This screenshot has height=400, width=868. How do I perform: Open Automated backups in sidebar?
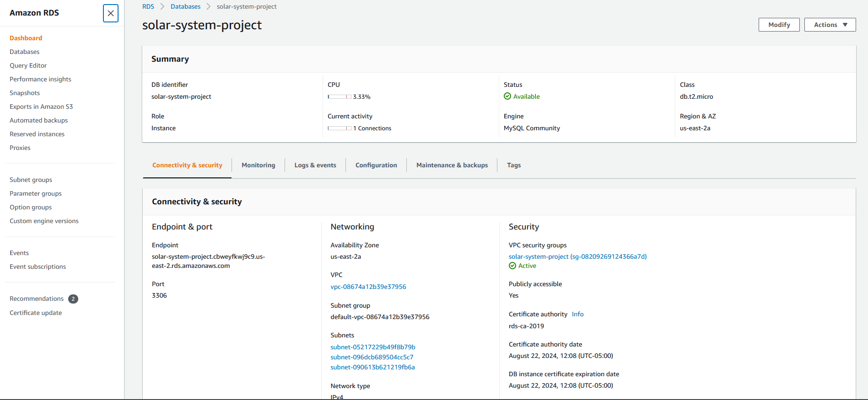pyautogui.click(x=39, y=120)
